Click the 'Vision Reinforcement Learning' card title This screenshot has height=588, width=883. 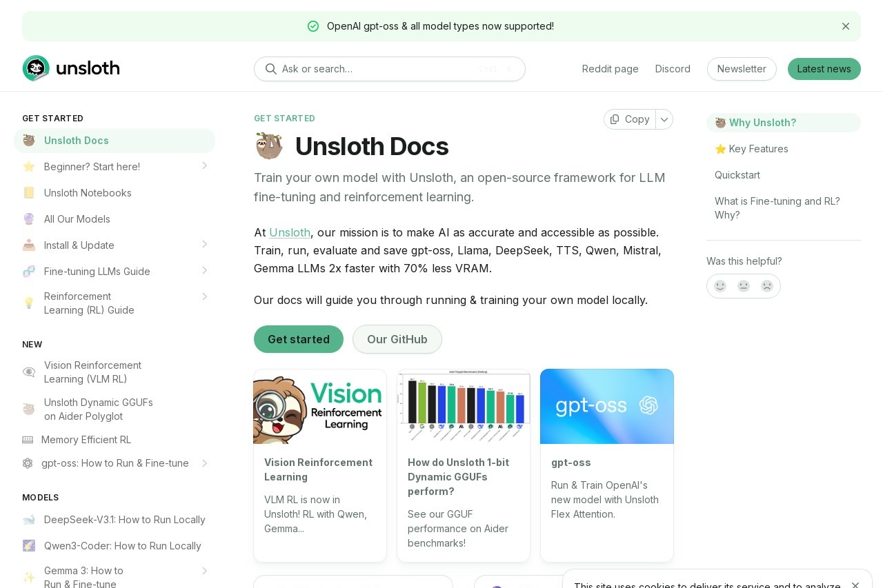pos(318,469)
